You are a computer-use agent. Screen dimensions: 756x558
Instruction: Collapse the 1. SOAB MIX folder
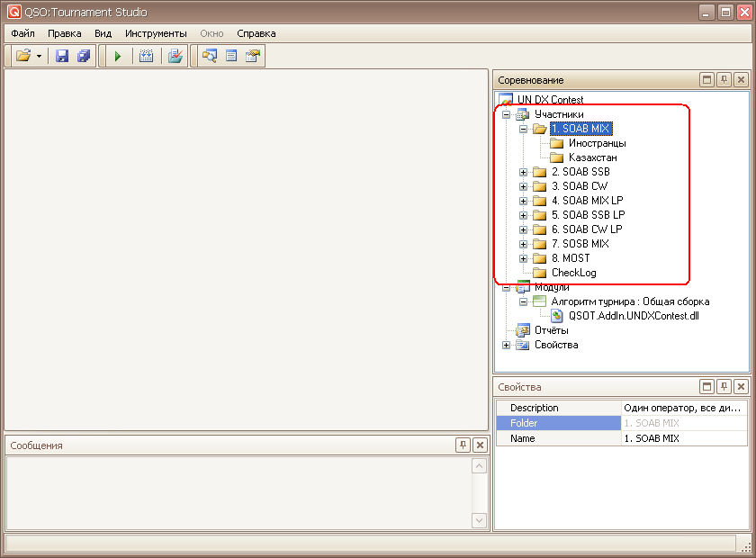pyautogui.click(x=524, y=129)
